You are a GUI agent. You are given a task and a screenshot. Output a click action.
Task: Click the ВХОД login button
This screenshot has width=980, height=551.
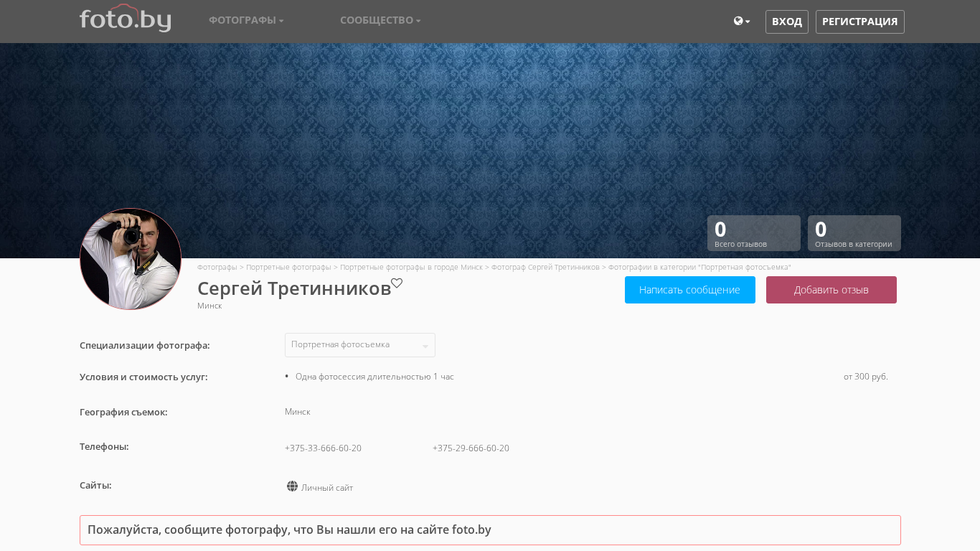click(x=786, y=22)
